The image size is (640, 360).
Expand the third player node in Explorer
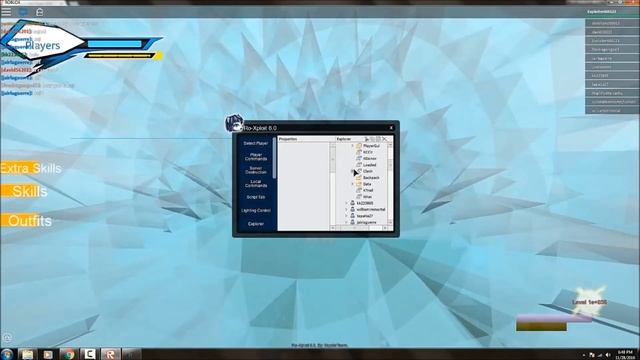coord(347,216)
